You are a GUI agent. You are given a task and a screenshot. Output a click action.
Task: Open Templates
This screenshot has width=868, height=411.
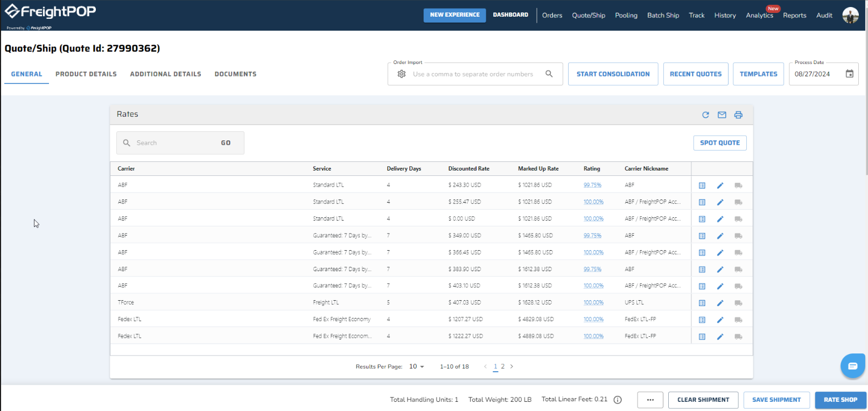tap(758, 74)
